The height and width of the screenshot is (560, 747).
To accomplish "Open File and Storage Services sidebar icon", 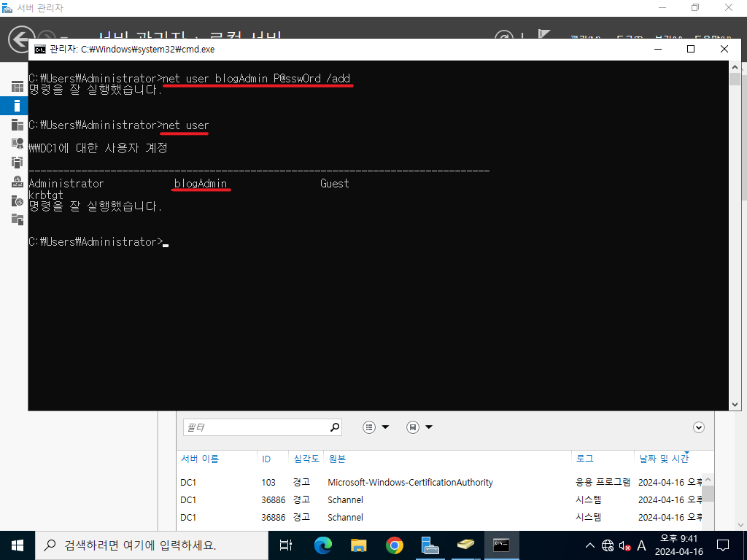I will point(18,219).
